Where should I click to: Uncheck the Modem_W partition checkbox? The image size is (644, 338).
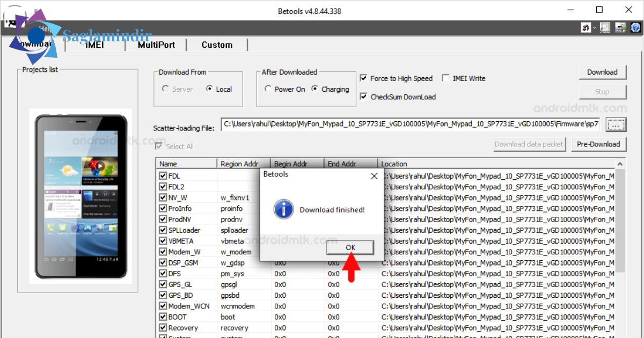tap(163, 252)
